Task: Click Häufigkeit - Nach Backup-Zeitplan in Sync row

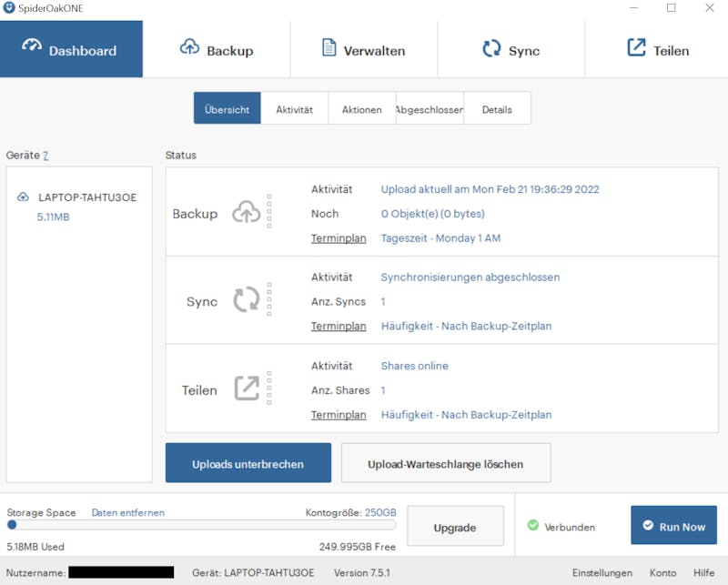Action: 466,326
